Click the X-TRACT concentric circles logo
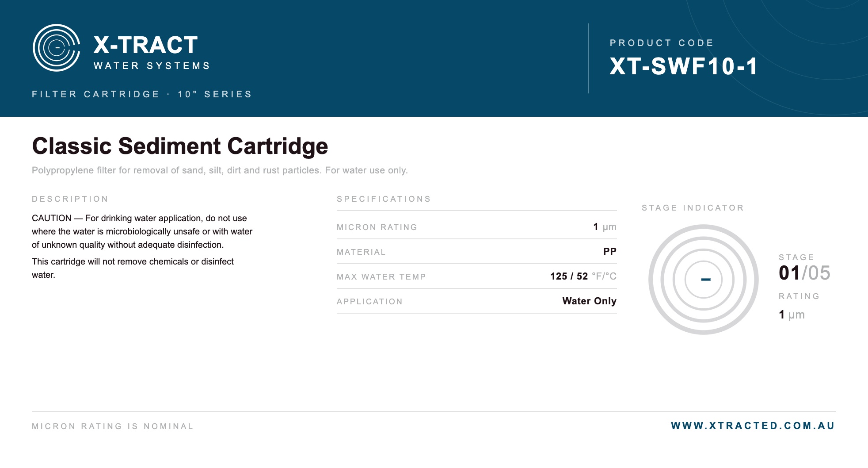The image size is (868, 468). (57, 48)
